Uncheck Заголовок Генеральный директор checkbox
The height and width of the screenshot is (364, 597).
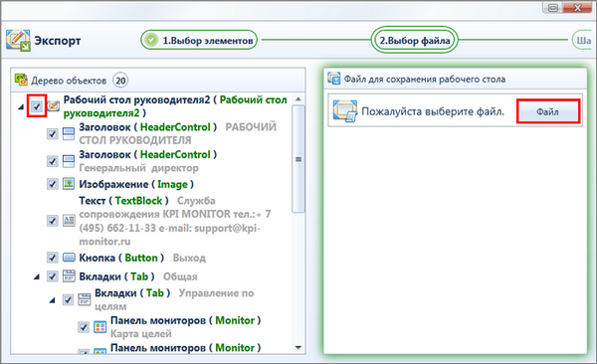(52, 161)
